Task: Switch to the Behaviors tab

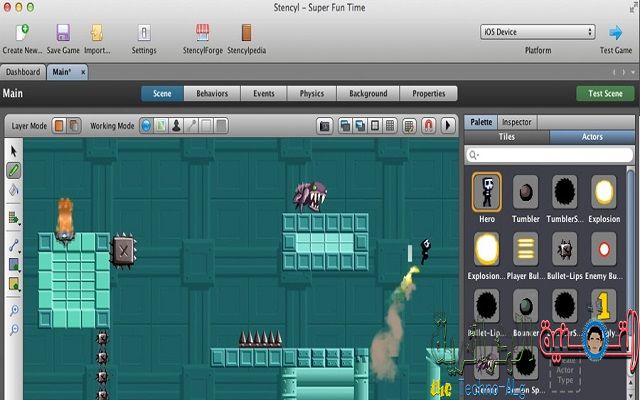Action: click(211, 94)
